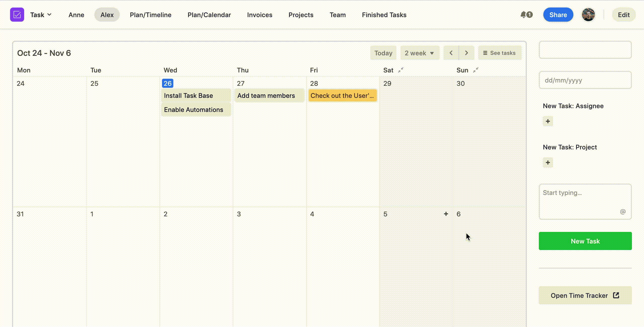Switch to the Projects tab

coord(301,15)
